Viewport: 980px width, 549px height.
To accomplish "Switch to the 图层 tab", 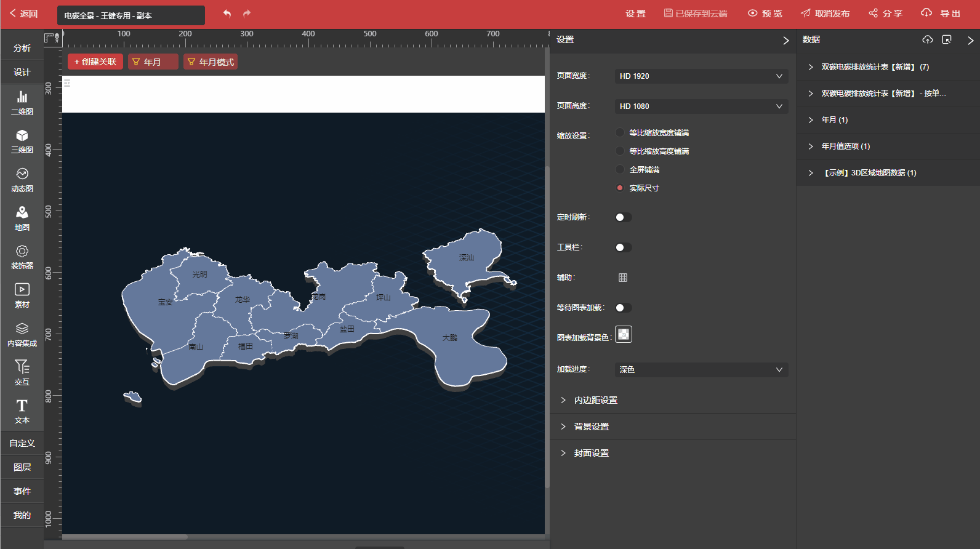I will click(x=22, y=467).
